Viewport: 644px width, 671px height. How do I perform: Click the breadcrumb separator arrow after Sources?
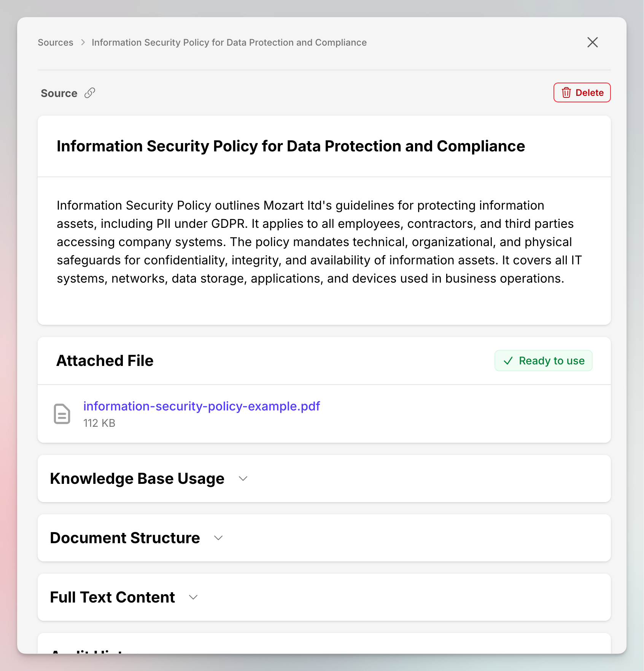point(82,43)
